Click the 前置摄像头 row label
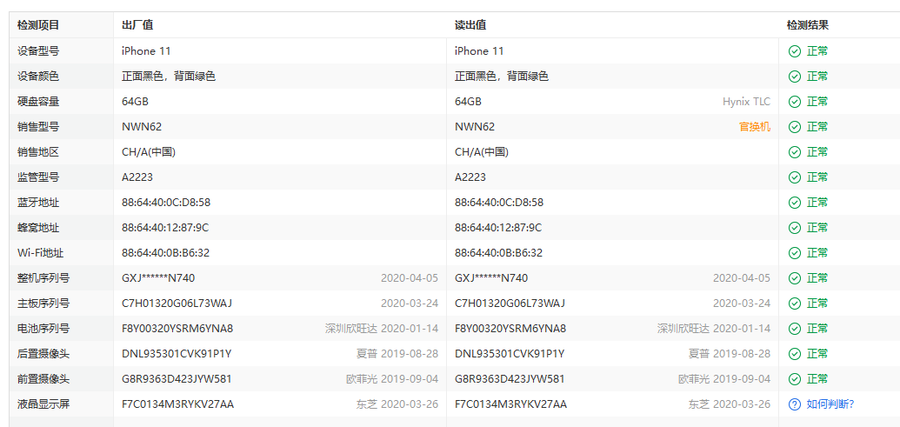Image resolution: width=900 pixels, height=427 pixels. point(43,379)
